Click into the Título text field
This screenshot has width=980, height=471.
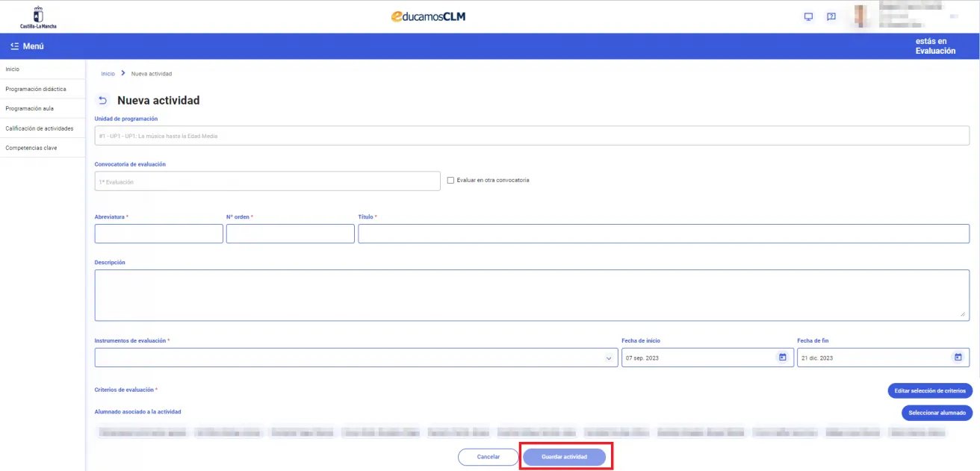coord(663,234)
